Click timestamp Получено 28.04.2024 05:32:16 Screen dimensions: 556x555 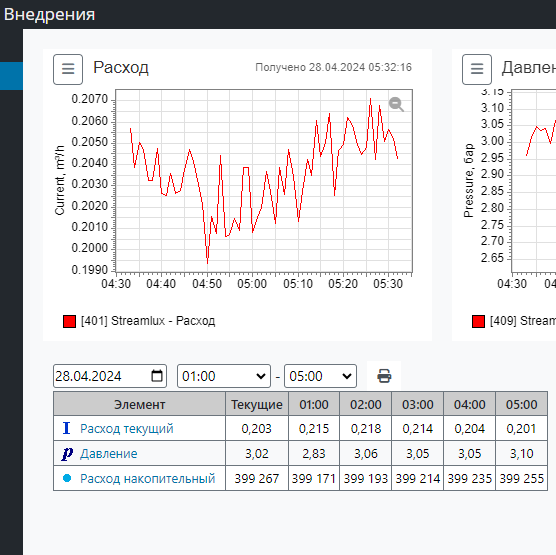click(x=333, y=67)
